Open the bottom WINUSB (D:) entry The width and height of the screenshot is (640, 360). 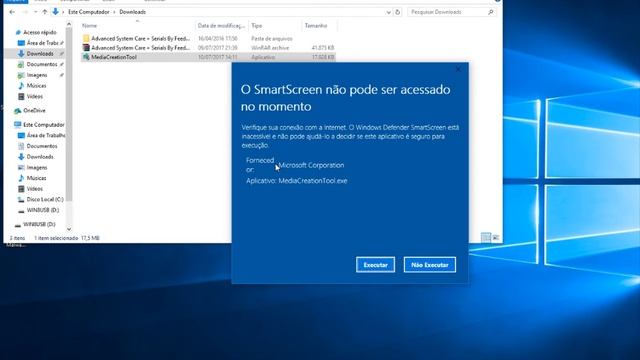pyautogui.click(x=39, y=224)
